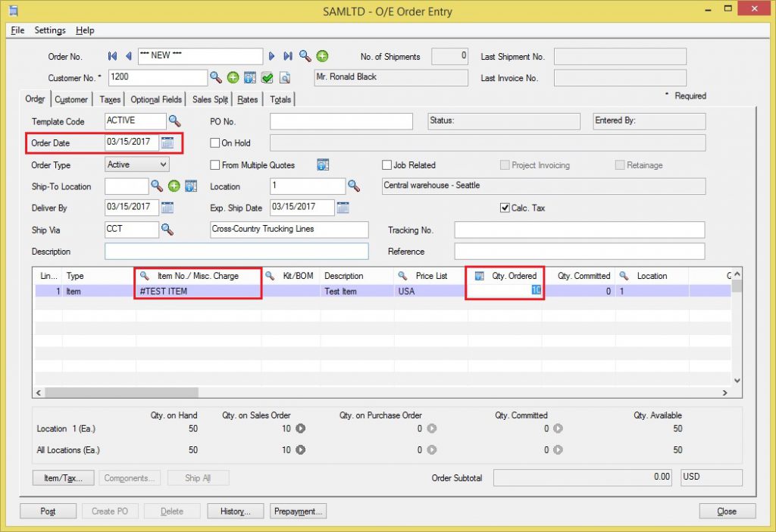Switch to Rates tab

[248, 99]
